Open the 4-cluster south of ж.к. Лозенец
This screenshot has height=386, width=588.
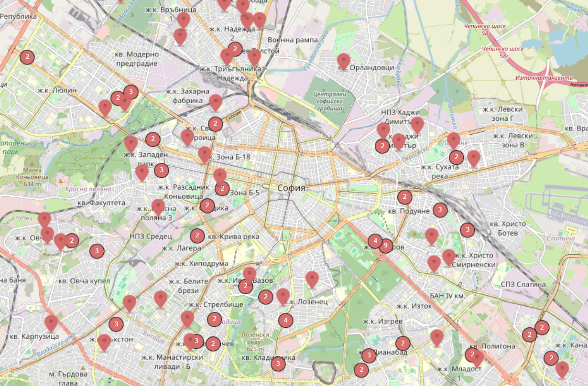285,320
